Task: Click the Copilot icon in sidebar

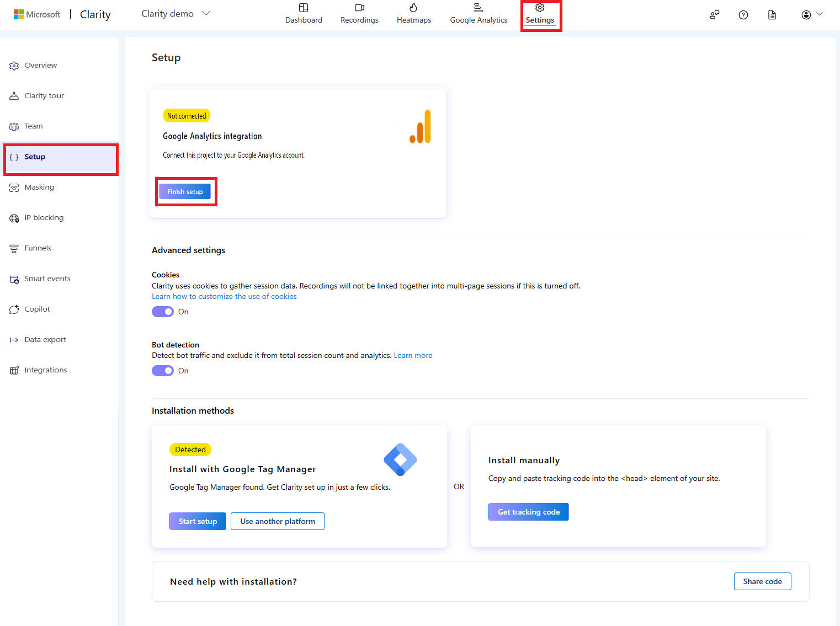Action: coord(14,309)
